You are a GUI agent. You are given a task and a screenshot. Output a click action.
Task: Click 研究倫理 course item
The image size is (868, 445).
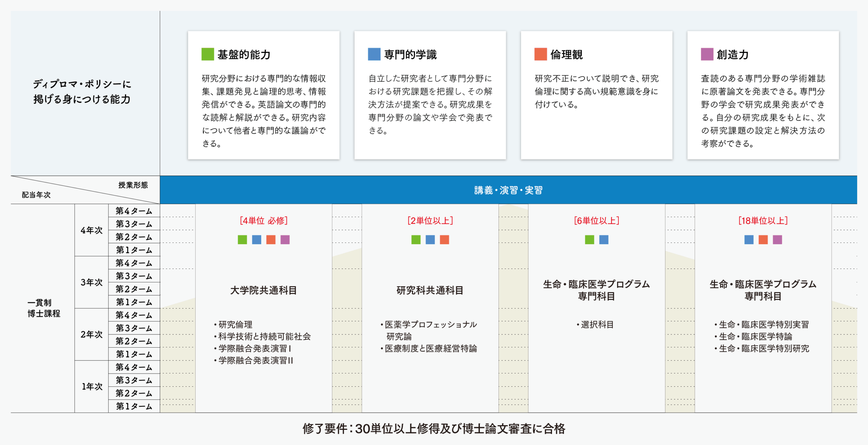[235, 325]
